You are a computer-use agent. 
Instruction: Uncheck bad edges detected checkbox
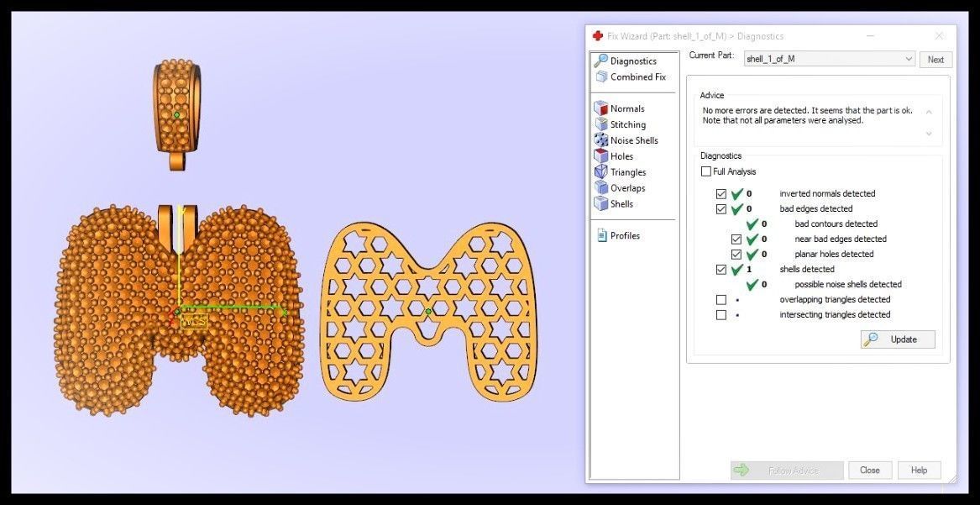[x=721, y=208]
